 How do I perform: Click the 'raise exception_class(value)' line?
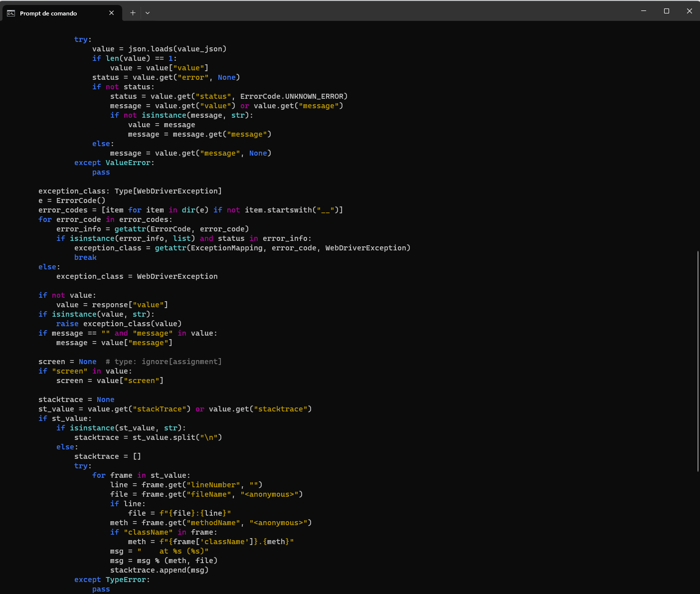[119, 324]
